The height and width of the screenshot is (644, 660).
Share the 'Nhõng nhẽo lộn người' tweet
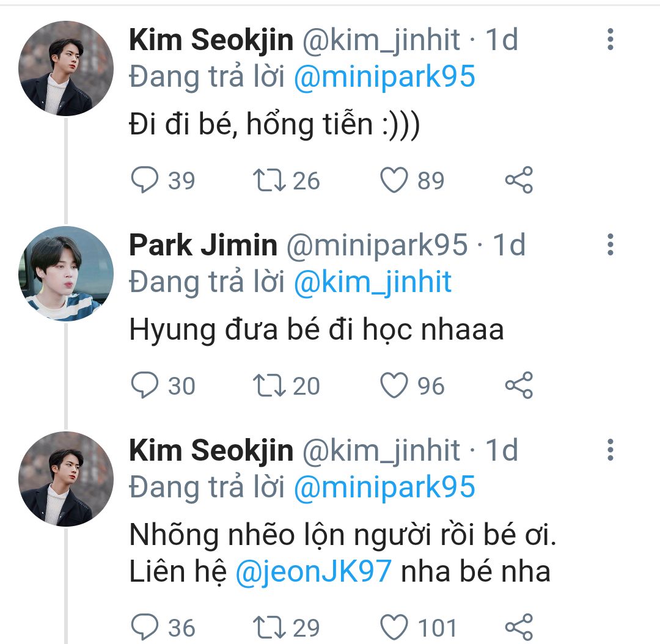[x=519, y=628]
